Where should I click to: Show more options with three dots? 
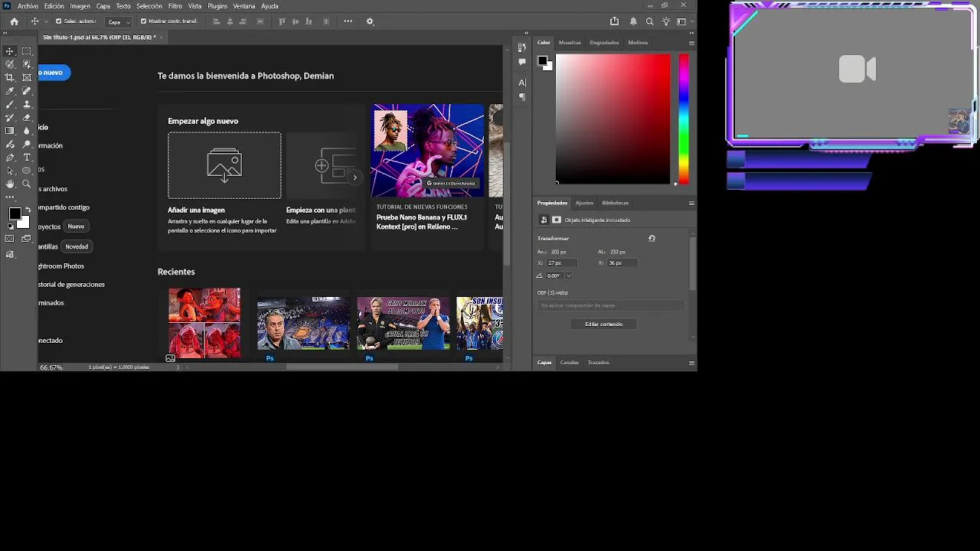click(x=348, y=21)
